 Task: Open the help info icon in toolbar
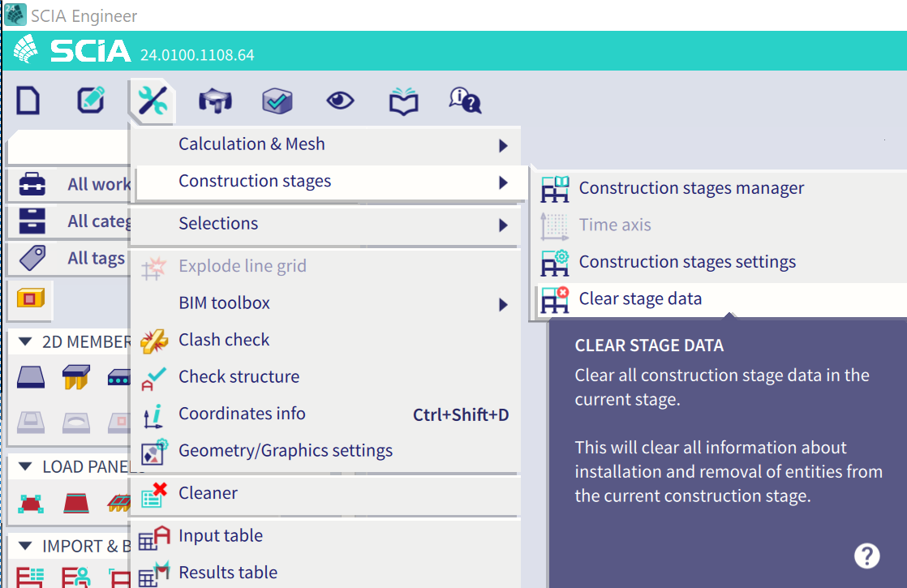tap(466, 101)
